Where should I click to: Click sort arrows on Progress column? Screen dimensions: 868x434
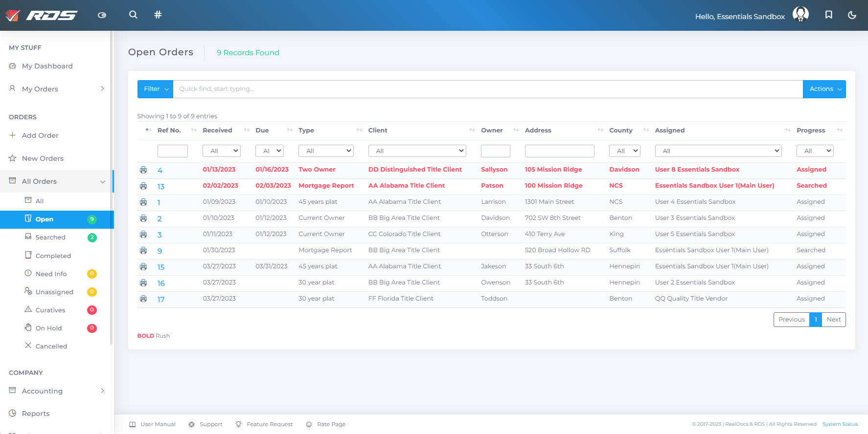[x=840, y=130]
